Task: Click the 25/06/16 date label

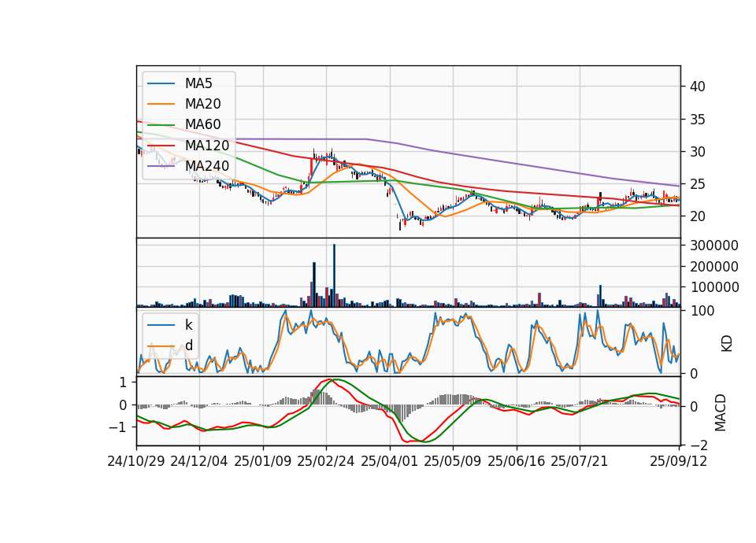Action: pos(517,461)
